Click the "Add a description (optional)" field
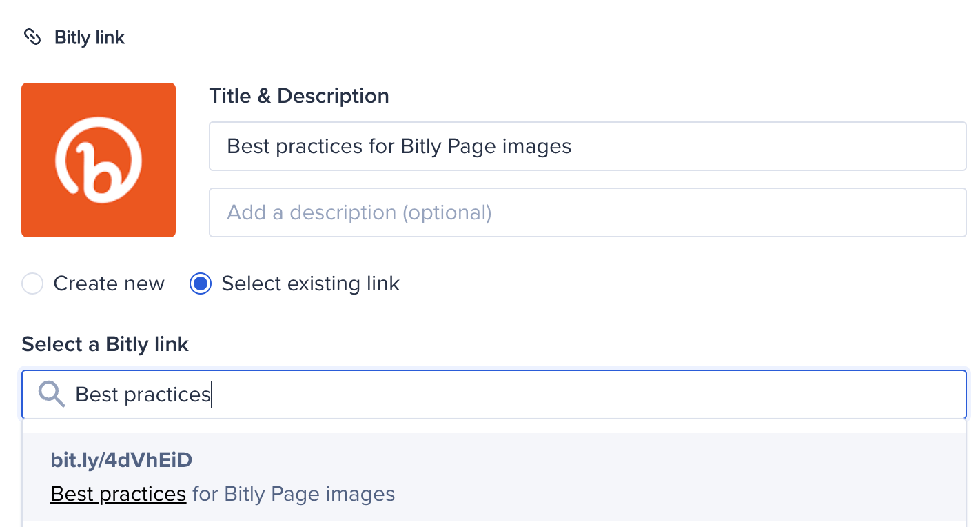This screenshot has width=980, height=527. click(x=587, y=212)
